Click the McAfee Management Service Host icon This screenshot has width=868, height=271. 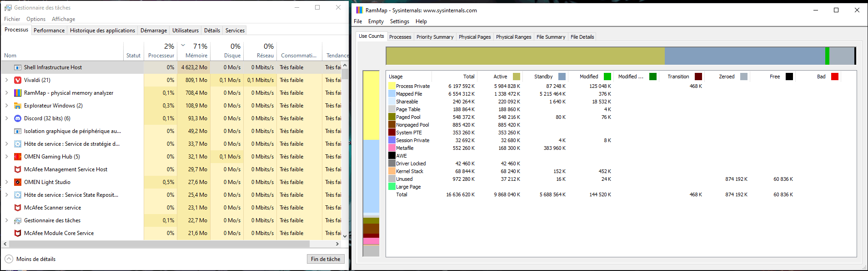[x=18, y=169]
